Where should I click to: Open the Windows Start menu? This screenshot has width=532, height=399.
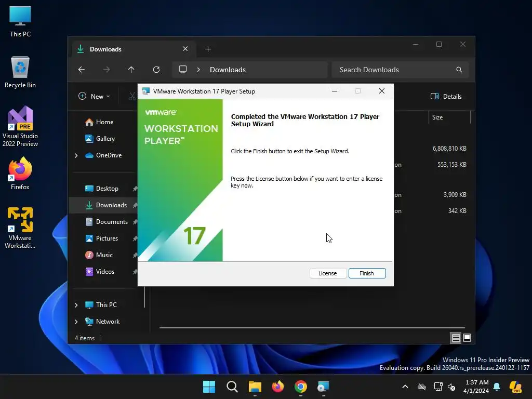[x=209, y=387]
